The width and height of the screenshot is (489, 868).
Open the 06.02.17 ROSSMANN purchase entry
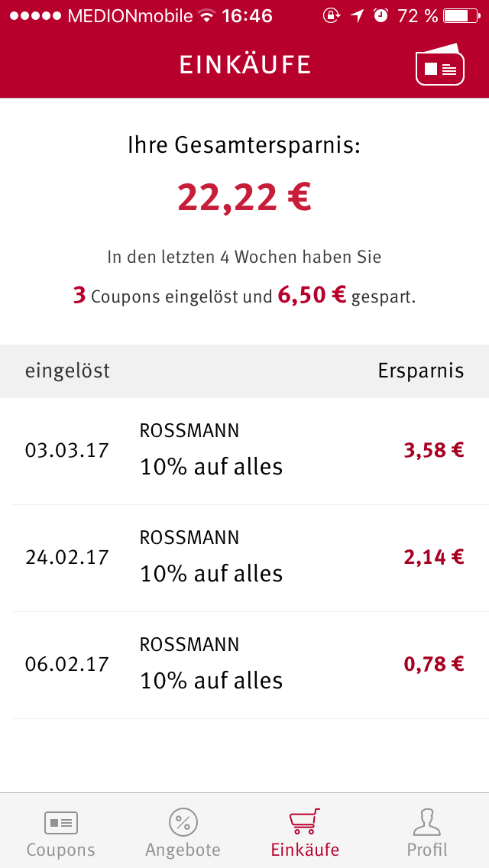tap(244, 665)
